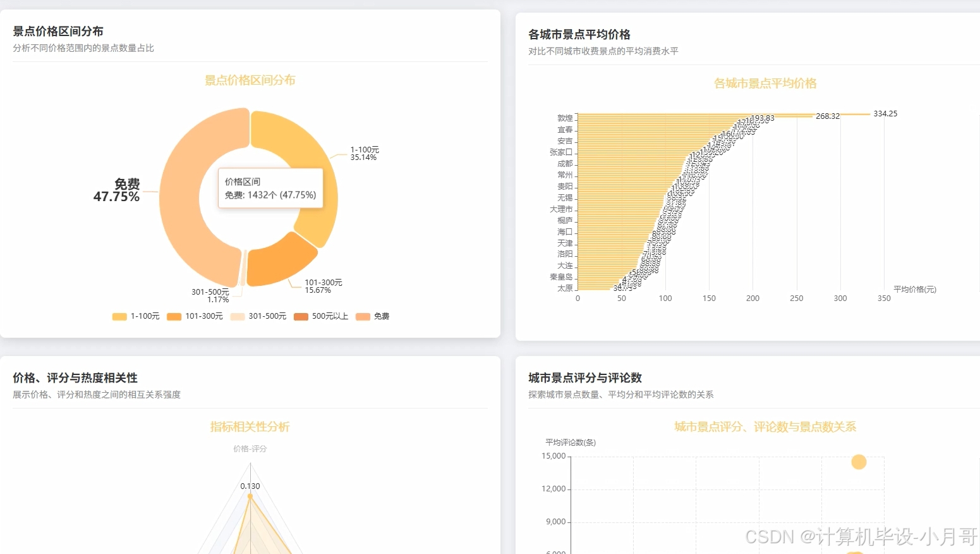The height and width of the screenshot is (554, 980).
Task: Click the subtitle 探索城市景点数量、平均分和平均评论数的关系
Action: click(x=621, y=395)
